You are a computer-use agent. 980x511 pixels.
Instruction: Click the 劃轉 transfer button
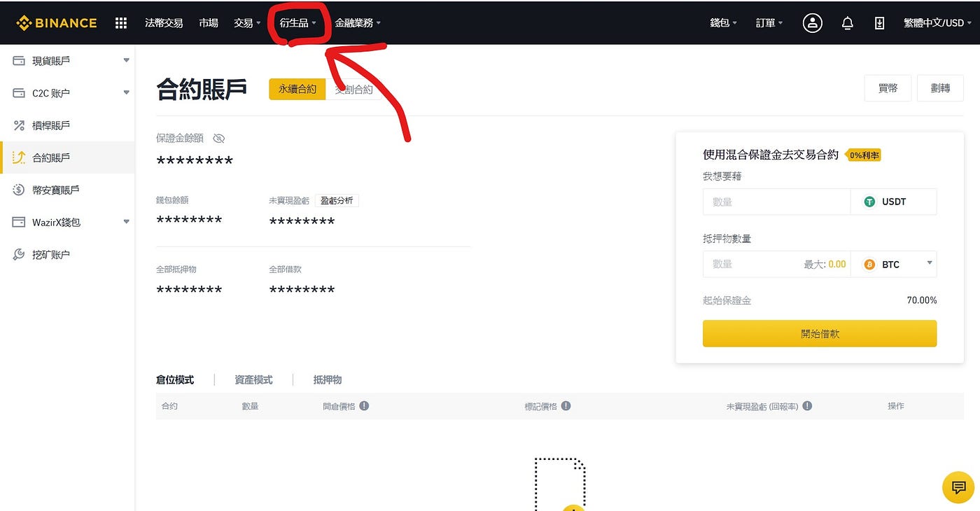pyautogui.click(x=940, y=87)
